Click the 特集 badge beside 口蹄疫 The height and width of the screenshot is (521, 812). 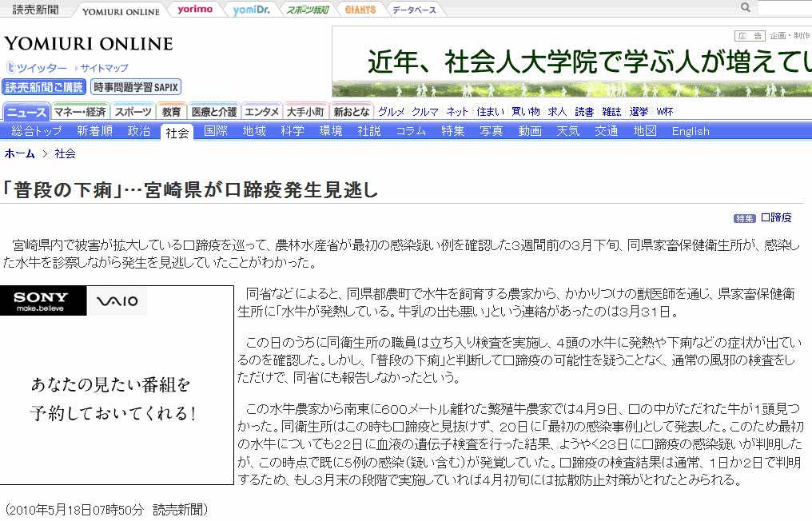[x=744, y=218]
